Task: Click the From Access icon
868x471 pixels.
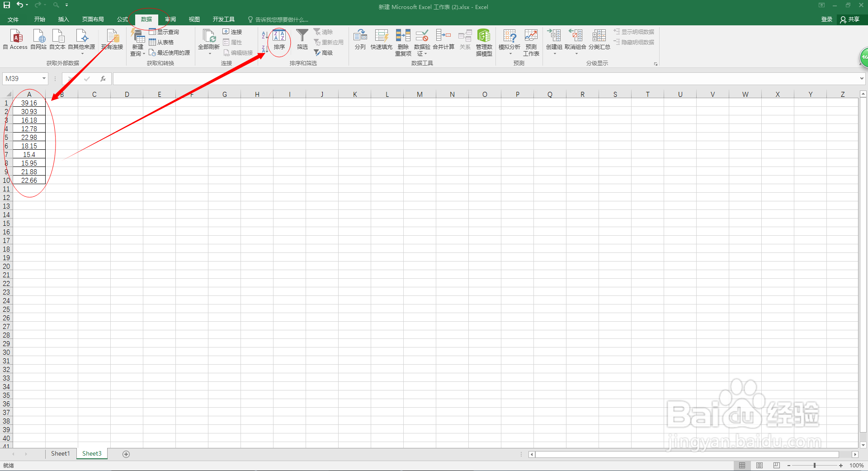Action: tap(15, 39)
